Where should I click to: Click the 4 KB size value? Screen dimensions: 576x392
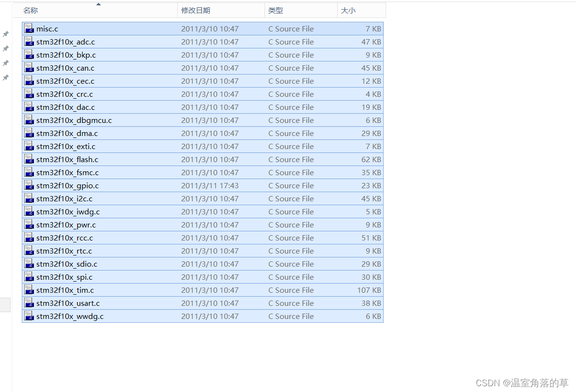point(373,94)
